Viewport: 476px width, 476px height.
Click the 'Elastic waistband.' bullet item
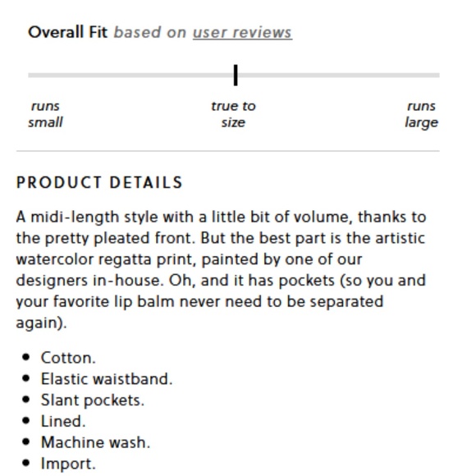(107, 379)
